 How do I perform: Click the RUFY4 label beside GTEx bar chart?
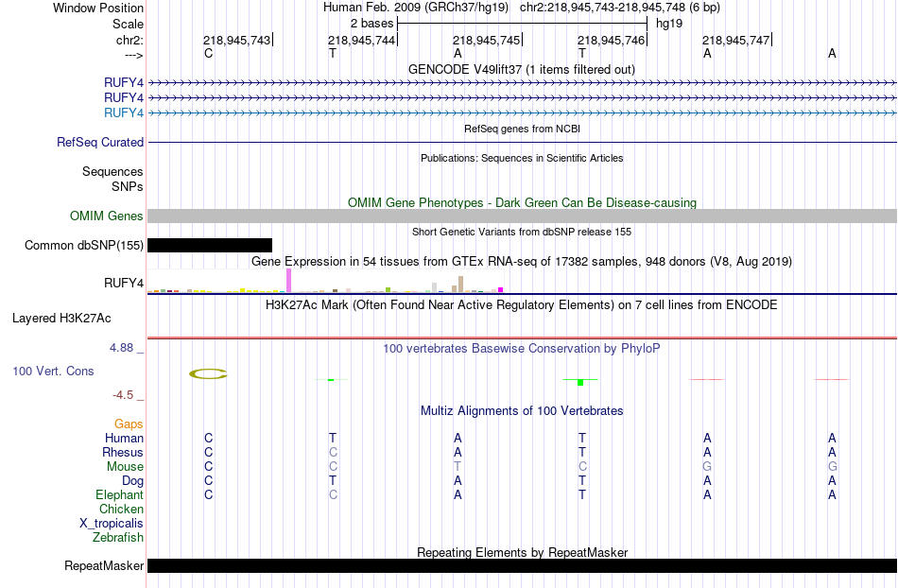(124, 283)
